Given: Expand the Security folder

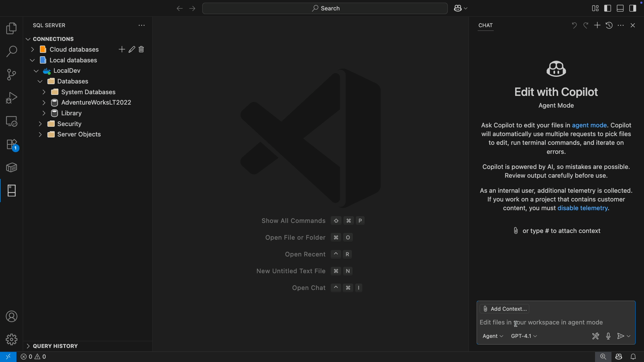Looking at the screenshot, I should click(40, 124).
